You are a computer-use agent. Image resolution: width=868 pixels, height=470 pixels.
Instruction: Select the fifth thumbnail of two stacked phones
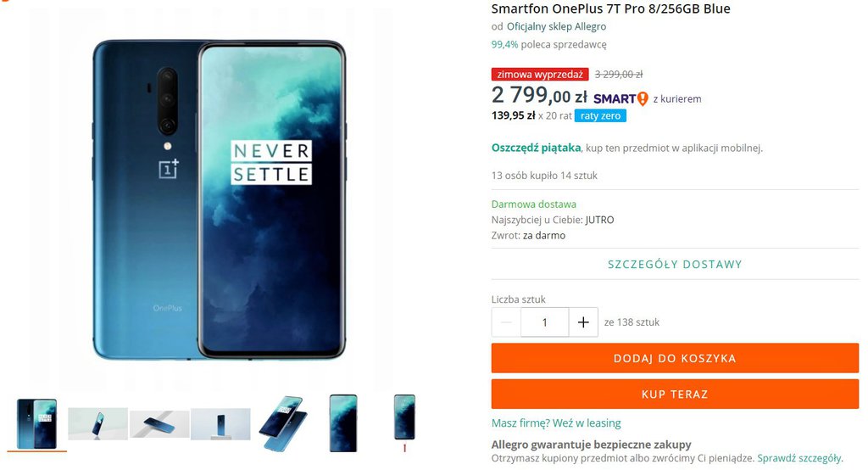point(281,423)
